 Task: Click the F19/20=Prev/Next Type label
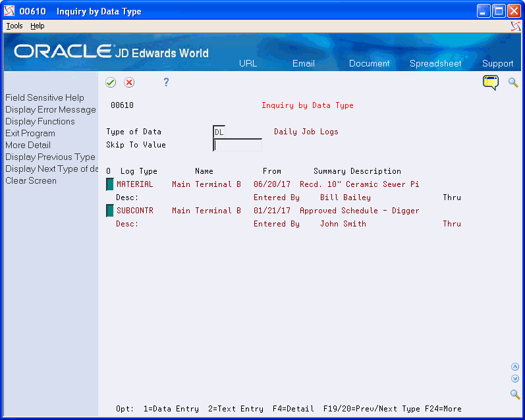pos(372,409)
